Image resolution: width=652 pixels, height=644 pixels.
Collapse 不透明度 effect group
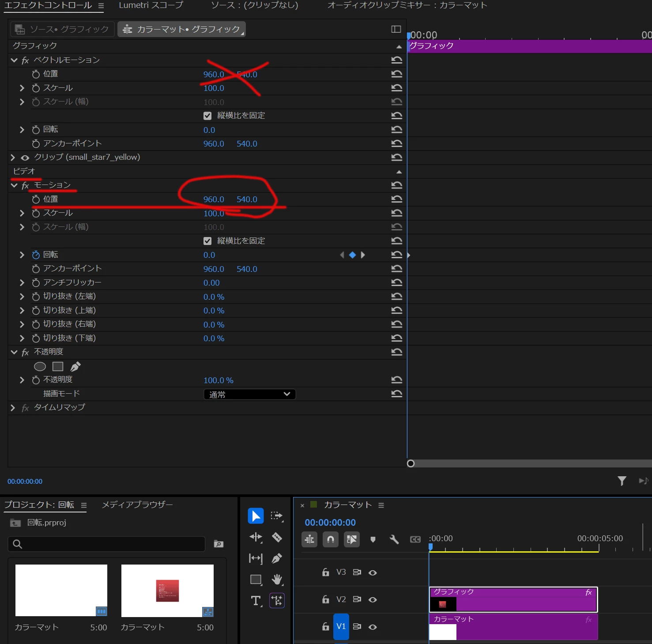pos(14,352)
